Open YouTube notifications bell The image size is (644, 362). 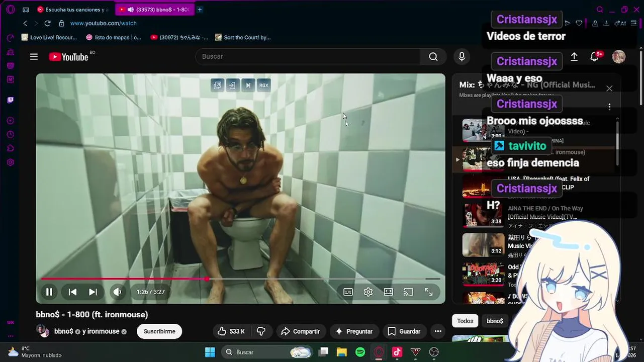pyautogui.click(x=595, y=57)
